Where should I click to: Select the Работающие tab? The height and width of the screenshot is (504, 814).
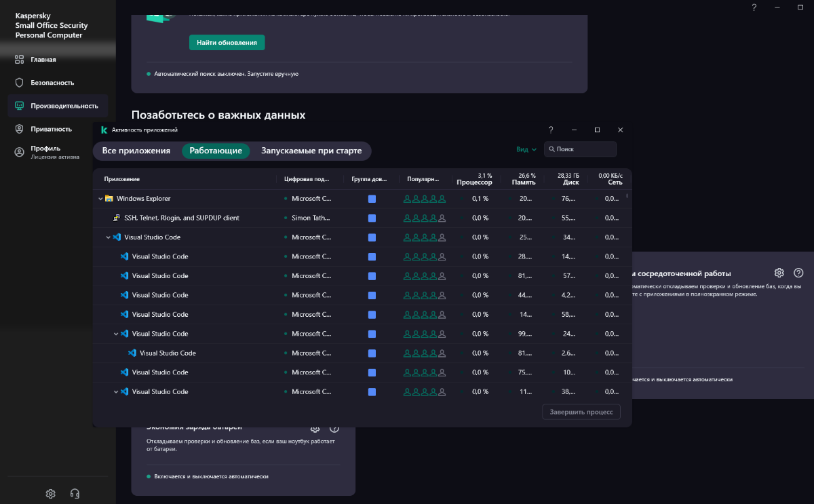pyautogui.click(x=216, y=151)
